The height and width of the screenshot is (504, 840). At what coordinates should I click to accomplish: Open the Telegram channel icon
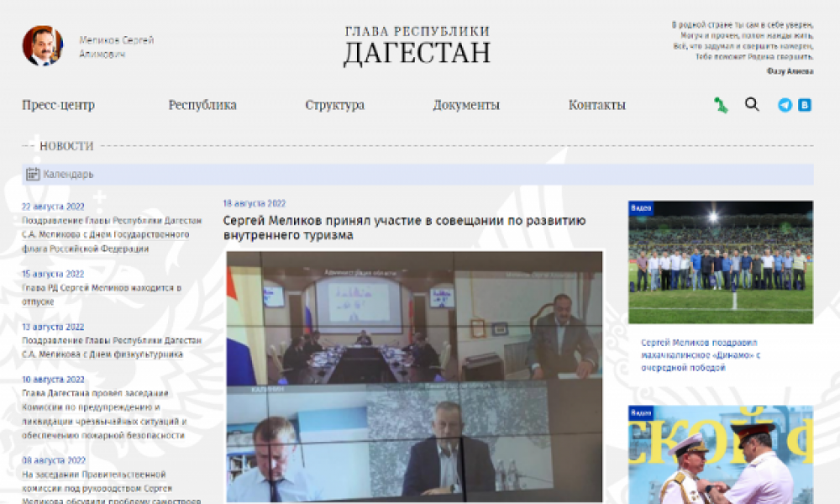[x=785, y=106]
